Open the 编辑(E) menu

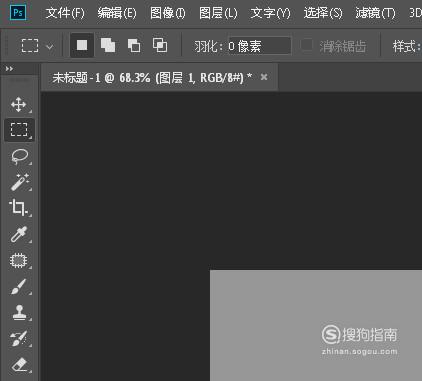click(x=117, y=13)
